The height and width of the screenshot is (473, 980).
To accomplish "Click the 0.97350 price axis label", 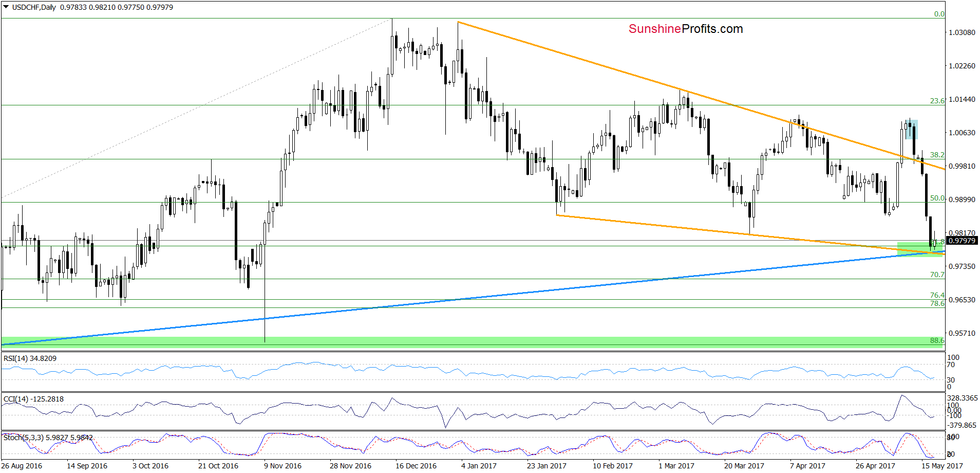I will tap(962, 266).
